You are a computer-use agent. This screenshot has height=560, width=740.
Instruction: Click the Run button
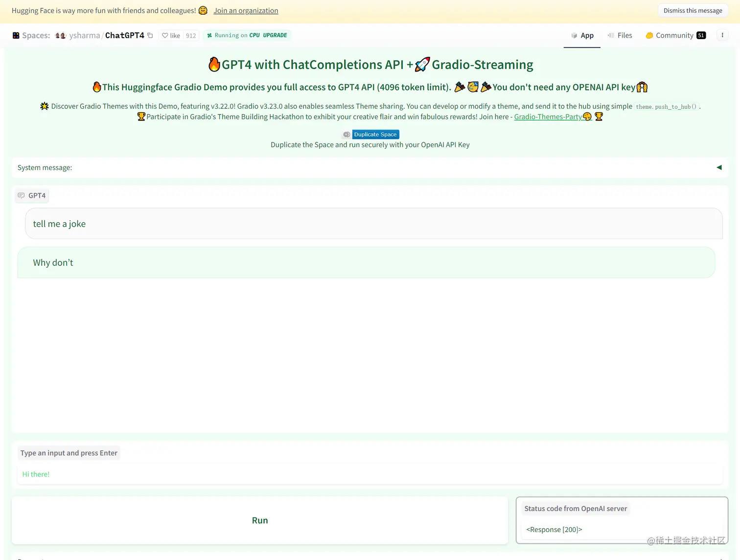pos(260,520)
